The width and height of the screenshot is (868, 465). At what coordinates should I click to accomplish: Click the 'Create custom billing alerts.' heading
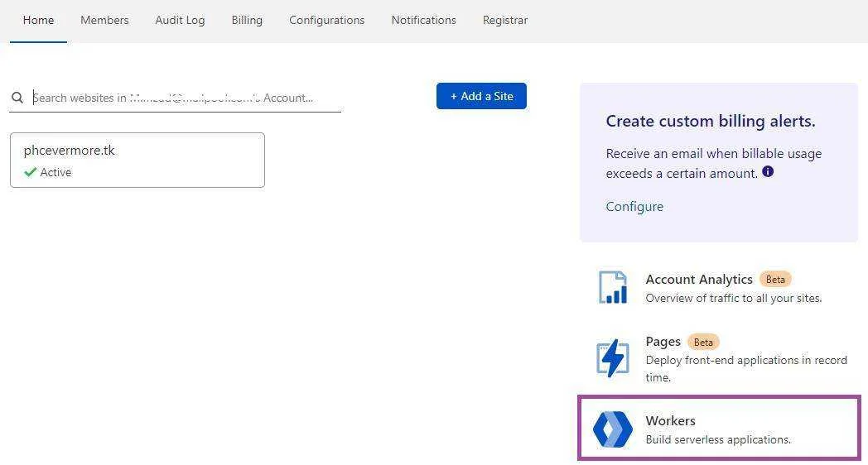pos(711,121)
